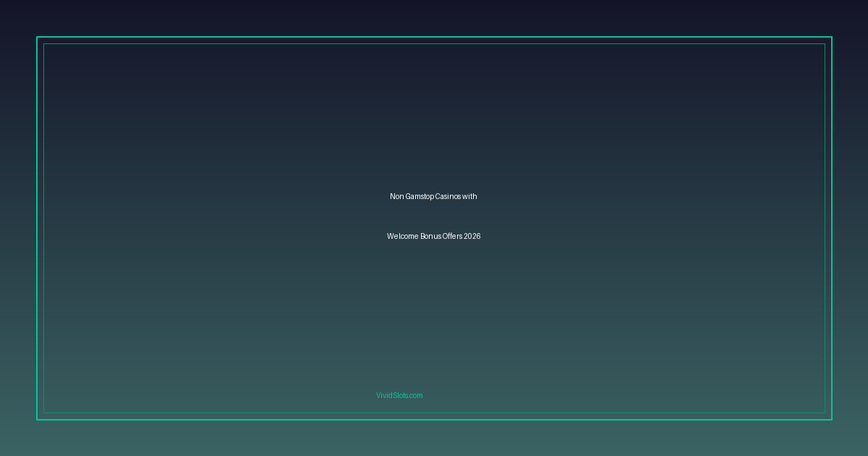Open the VividSlots.com link text
The width and height of the screenshot is (868, 456).
pos(399,395)
